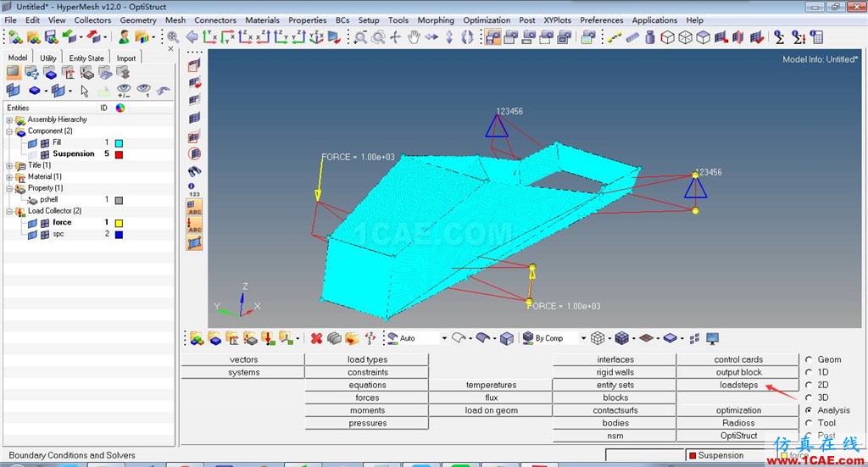
Task: Open the rigid walls panel
Action: pyautogui.click(x=615, y=372)
